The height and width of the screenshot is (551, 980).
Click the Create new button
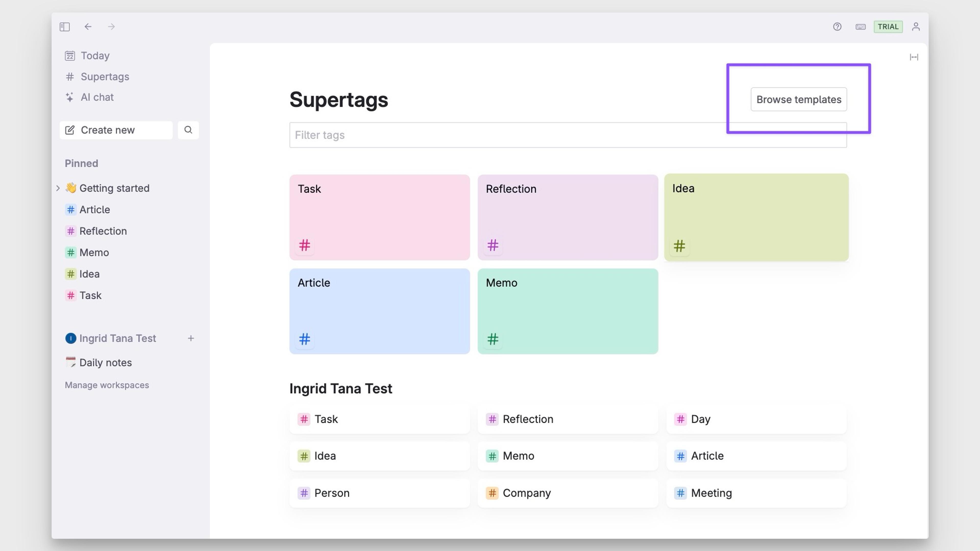[x=116, y=130]
